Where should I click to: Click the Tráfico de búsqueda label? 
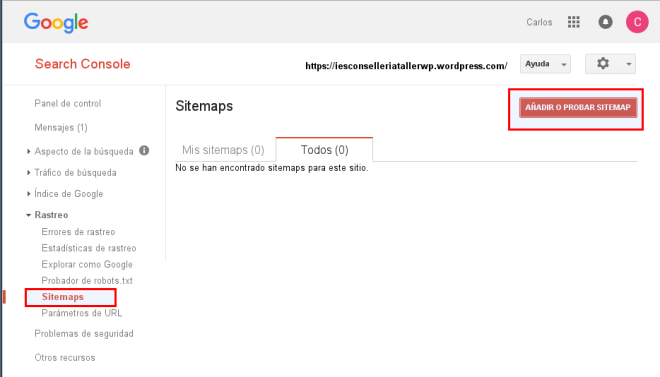point(75,173)
